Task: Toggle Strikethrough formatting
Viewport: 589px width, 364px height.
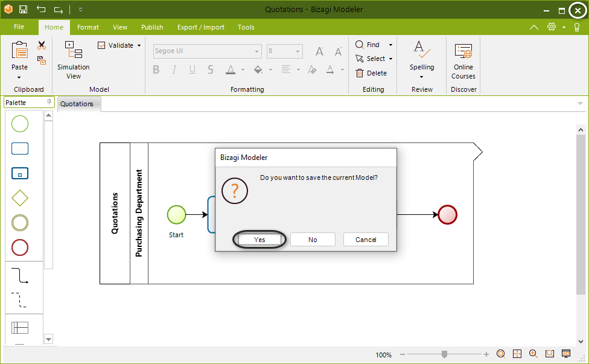Action: click(211, 69)
